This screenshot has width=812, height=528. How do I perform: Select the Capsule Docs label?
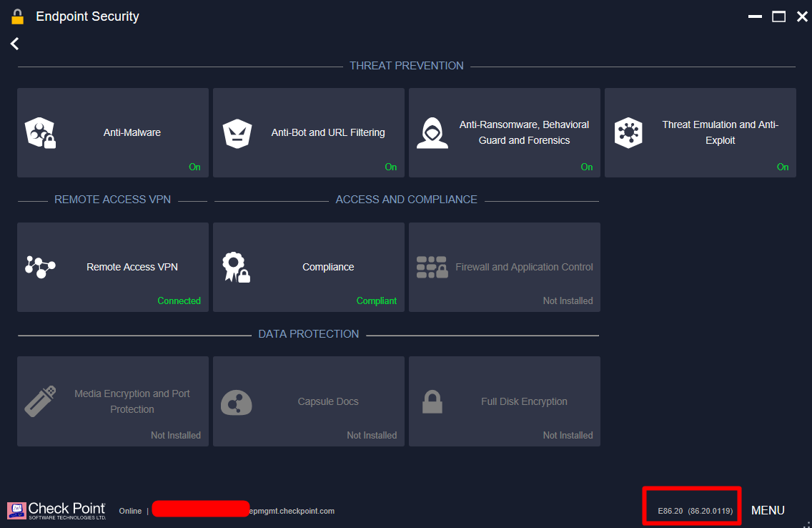328,401
